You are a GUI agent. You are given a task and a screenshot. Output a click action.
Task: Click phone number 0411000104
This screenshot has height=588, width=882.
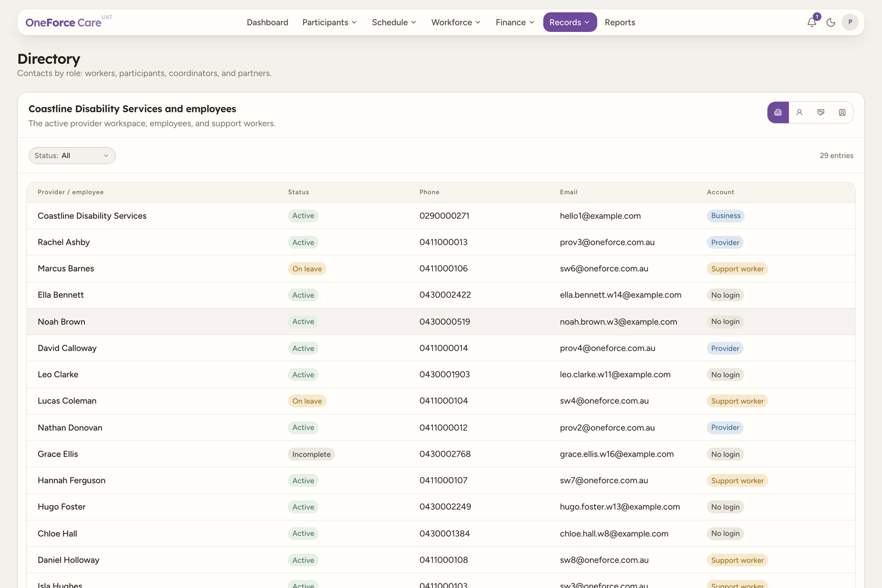click(443, 401)
